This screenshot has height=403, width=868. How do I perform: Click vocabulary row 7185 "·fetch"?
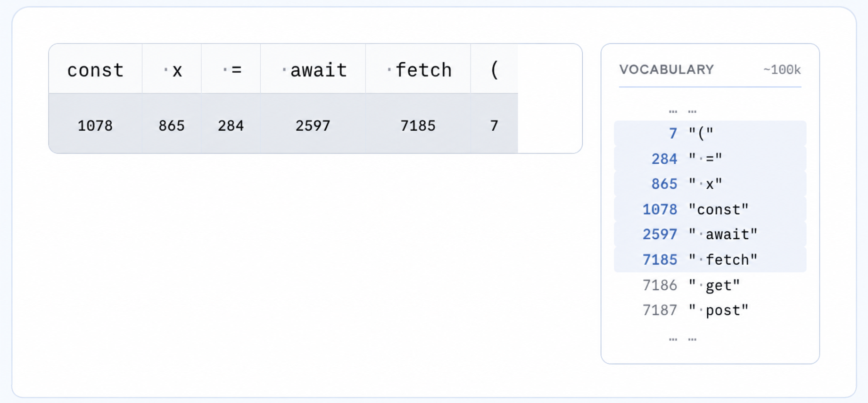coord(710,260)
